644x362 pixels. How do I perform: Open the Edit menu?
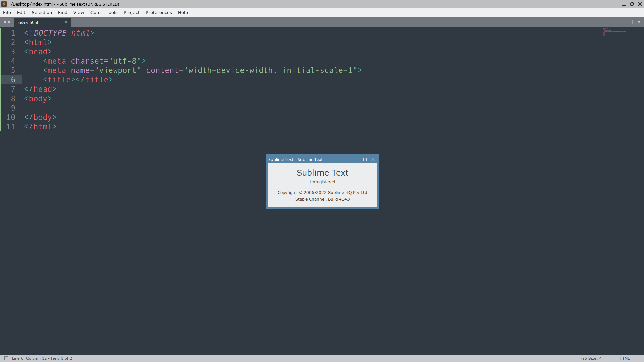21,12
